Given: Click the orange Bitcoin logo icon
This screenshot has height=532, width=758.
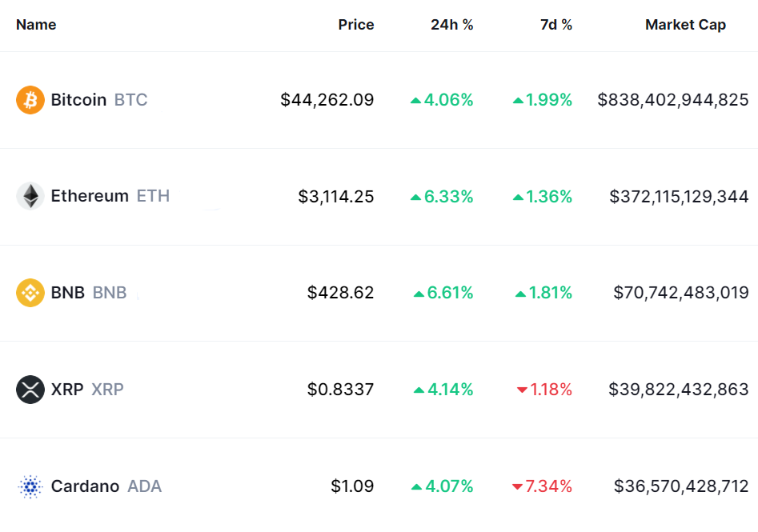Looking at the screenshot, I should 30,100.
